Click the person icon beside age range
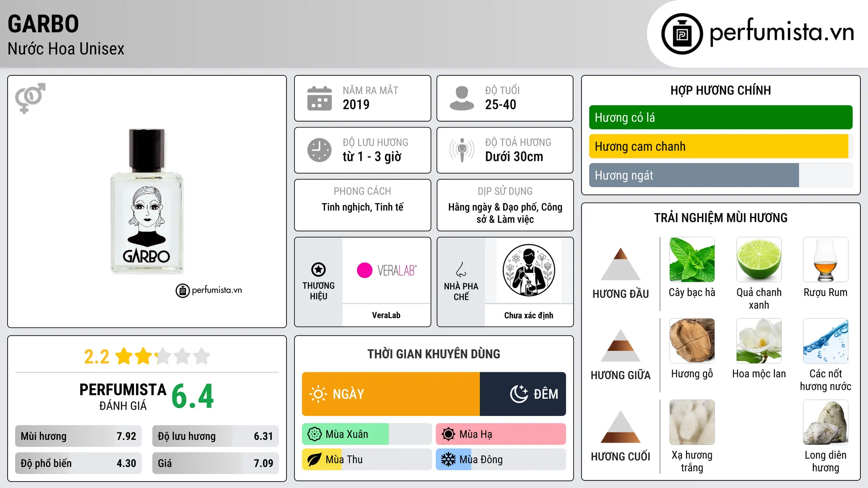The image size is (868, 488). 462,98
